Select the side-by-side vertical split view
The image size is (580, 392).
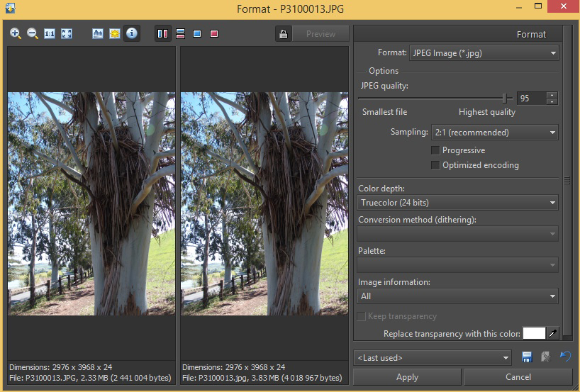pos(163,33)
